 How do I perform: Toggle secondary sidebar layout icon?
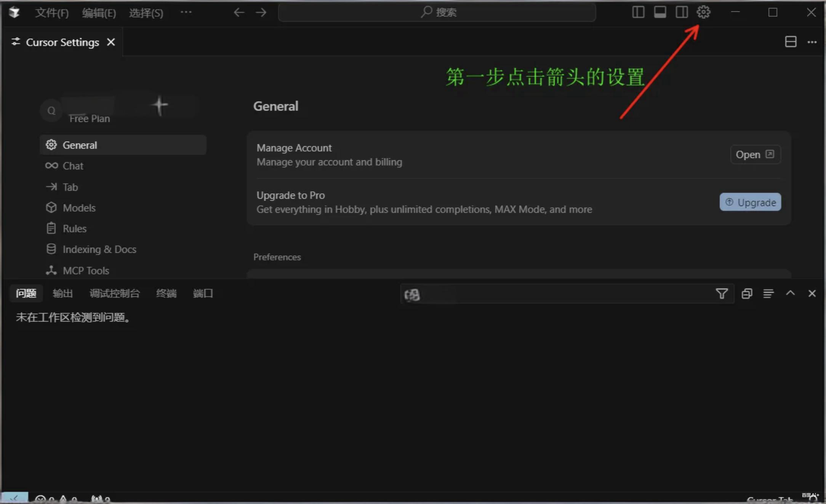(x=682, y=12)
